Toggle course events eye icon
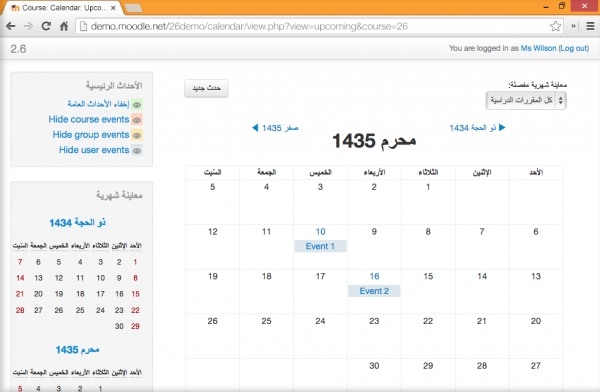The height and width of the screenshot is (392, 600). [137, 120]
